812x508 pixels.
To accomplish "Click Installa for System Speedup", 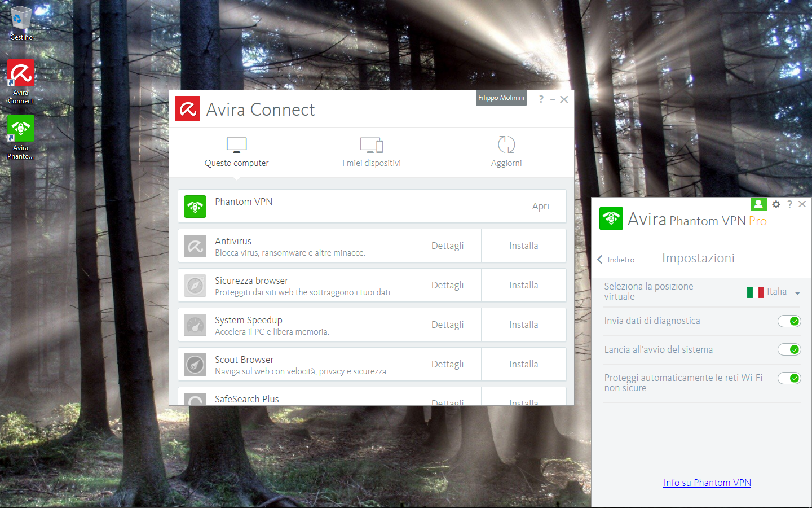I will tap(524, 325).
